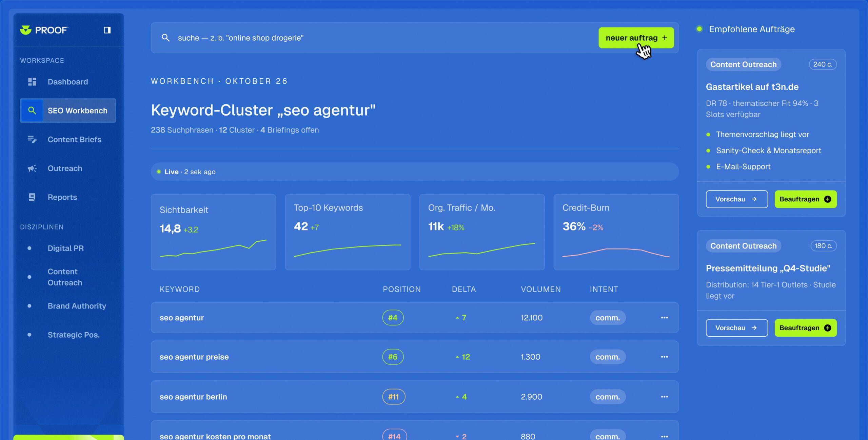Click the Reports document icon
Screen dimensions: 868x440
pyautogui.click(x=32, y=197)
